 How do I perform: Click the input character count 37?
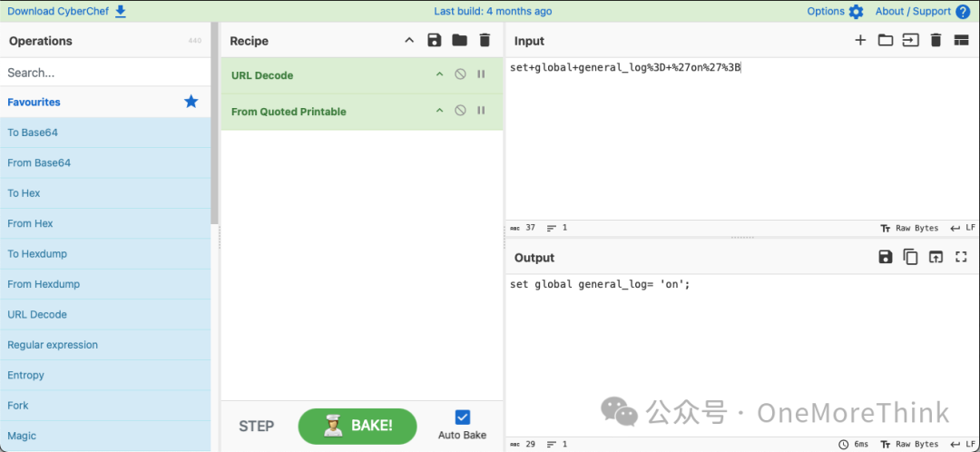click(524, 228)
